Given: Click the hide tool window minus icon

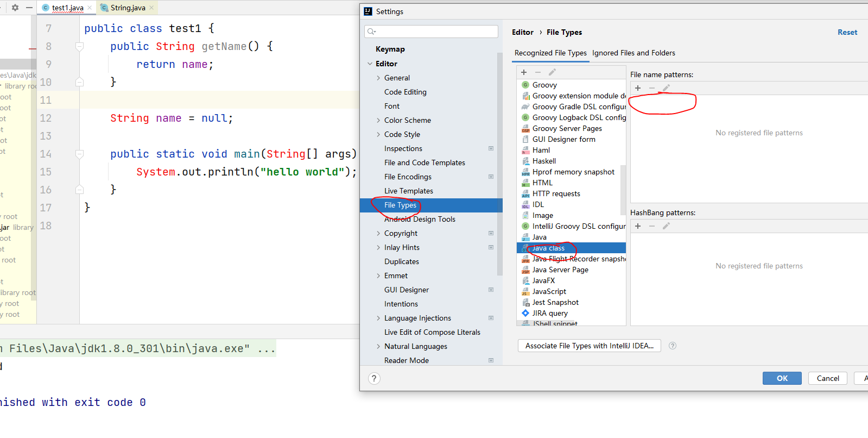Looking at the screenshot, I should tap(29, 8).
